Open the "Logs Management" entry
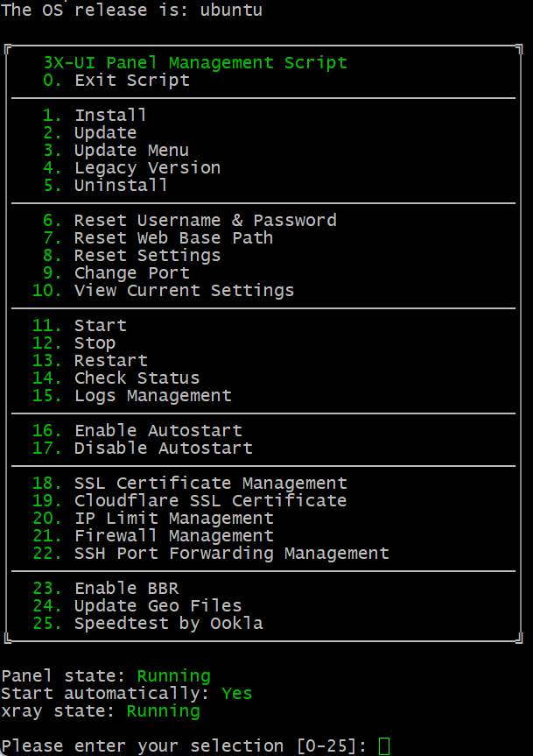Viewport: 533px width, 756px height. [152, 396]
